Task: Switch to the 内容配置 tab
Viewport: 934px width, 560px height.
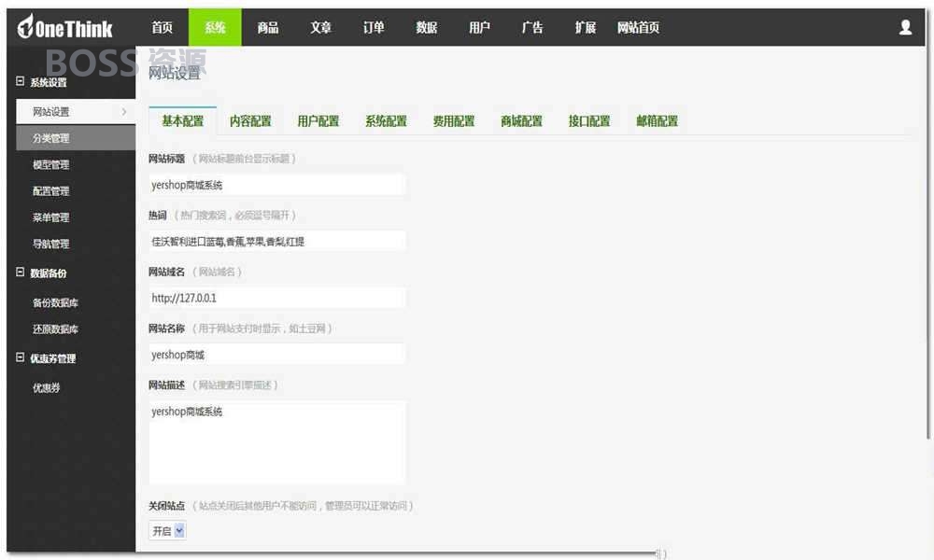Action: 250,120
